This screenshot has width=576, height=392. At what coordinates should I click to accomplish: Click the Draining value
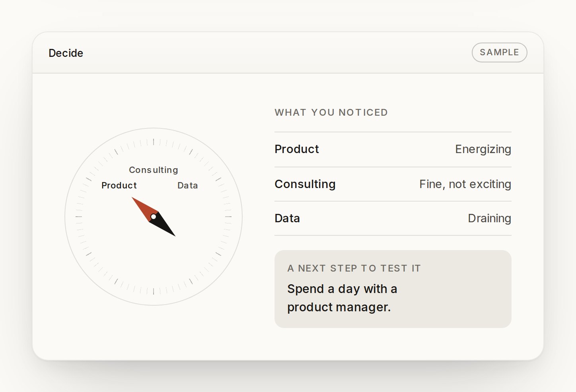click(x=489, y=218)
